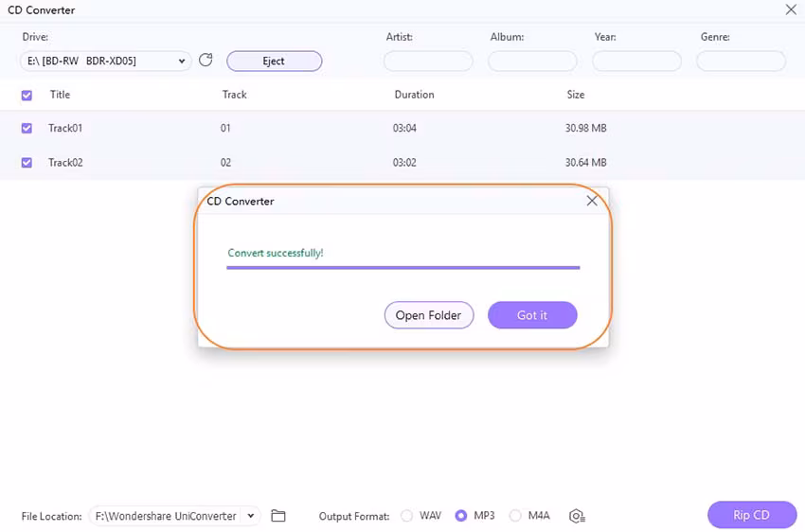Close the main CD Converter window

pyautogui.click(x=791, y=9)
